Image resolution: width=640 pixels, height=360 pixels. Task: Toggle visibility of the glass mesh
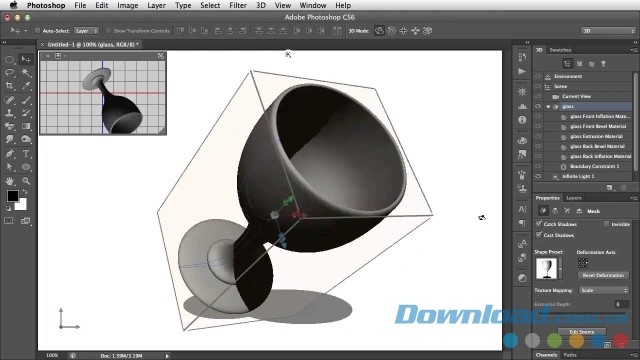(538, 107)
